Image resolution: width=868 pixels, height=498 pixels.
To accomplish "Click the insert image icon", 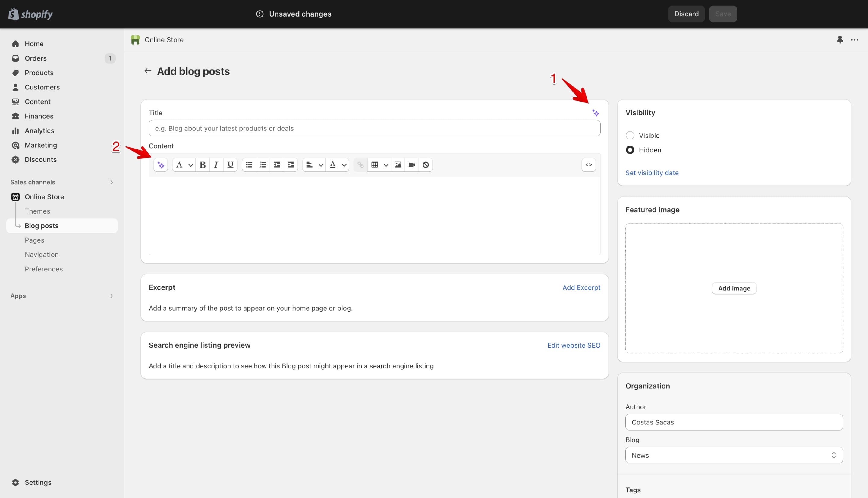I will point(398,165).
